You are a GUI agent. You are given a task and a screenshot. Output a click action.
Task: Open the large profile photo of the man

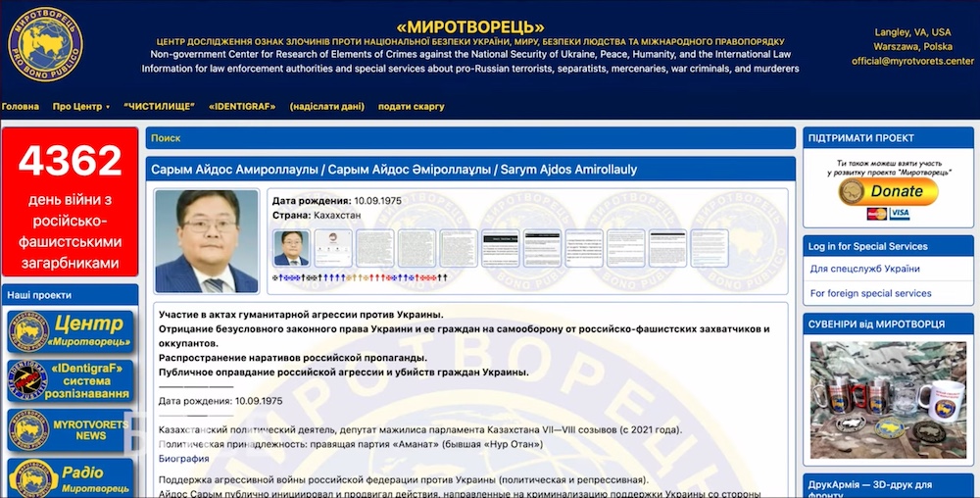coord(205,241)
